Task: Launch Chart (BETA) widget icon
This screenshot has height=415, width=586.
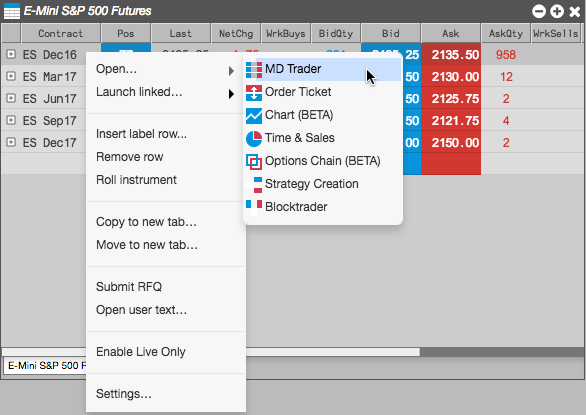Action: pyautogui.click(x=254, y=116)
